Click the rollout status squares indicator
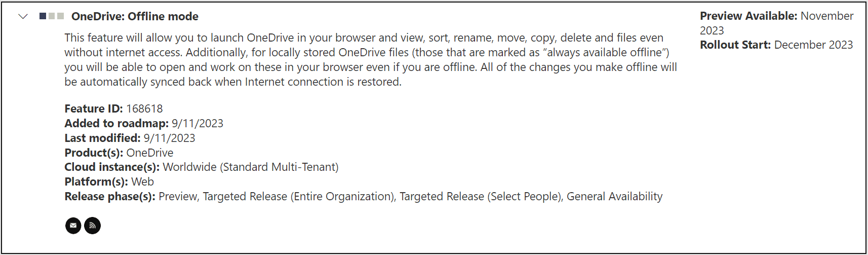This screenshot has height=255, width=868. (x=52, y=16)
